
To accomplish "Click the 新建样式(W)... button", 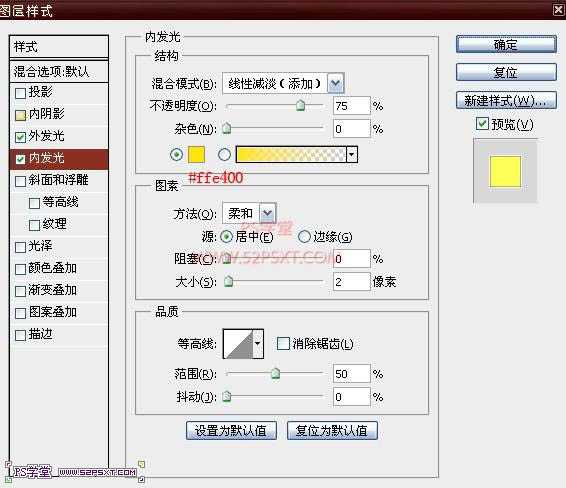I will coord(506,100).
